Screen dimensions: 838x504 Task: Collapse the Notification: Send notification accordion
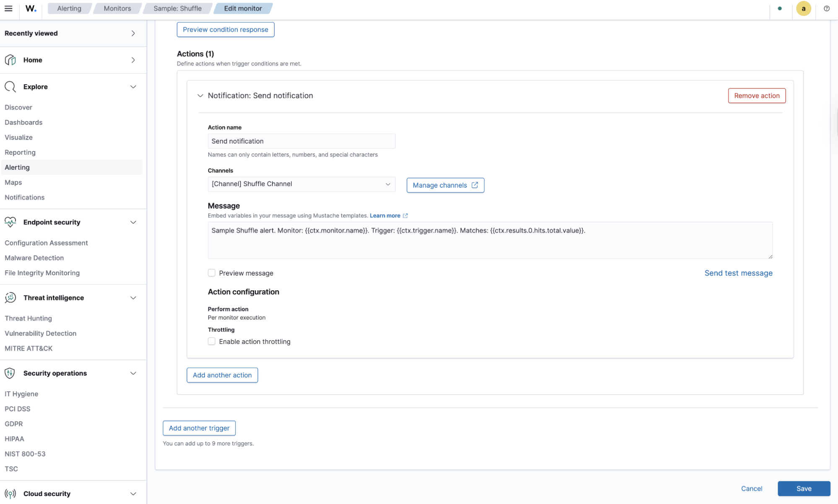200,96
